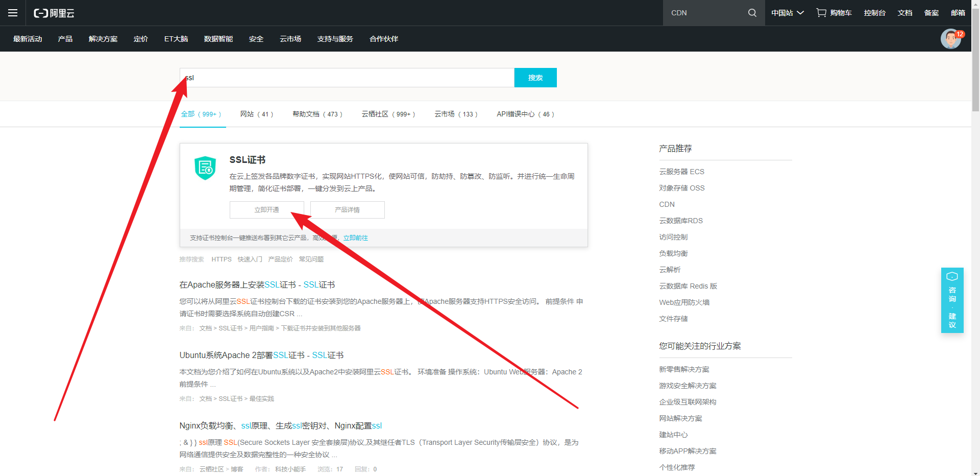This screenshot has width=980, height=476.
Task: Open result Ubuntu系统Apache 2部署SSL证书
Action: (261, 355)
